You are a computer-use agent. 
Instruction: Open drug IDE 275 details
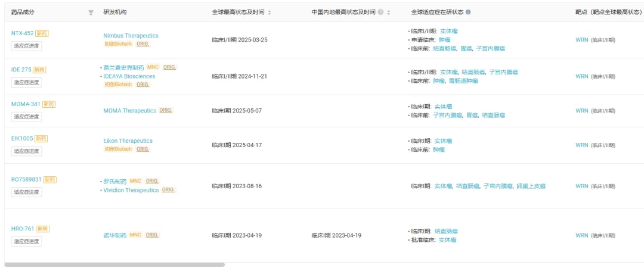(21, 70)
